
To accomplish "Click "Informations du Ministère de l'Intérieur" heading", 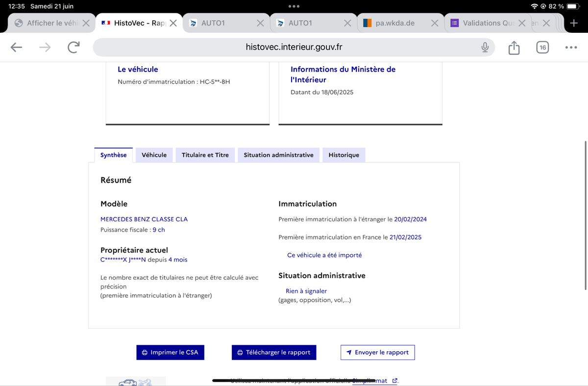I will coord(343,74).
